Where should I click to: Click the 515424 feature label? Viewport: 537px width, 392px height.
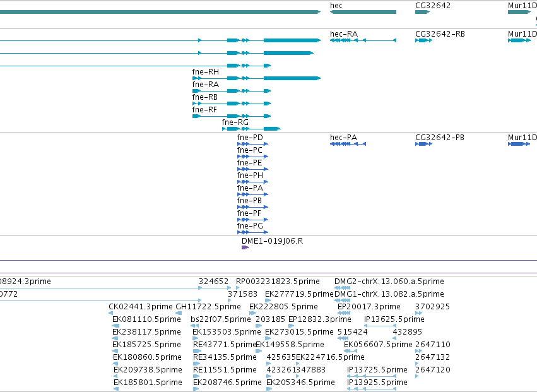(x=352, y=332)
